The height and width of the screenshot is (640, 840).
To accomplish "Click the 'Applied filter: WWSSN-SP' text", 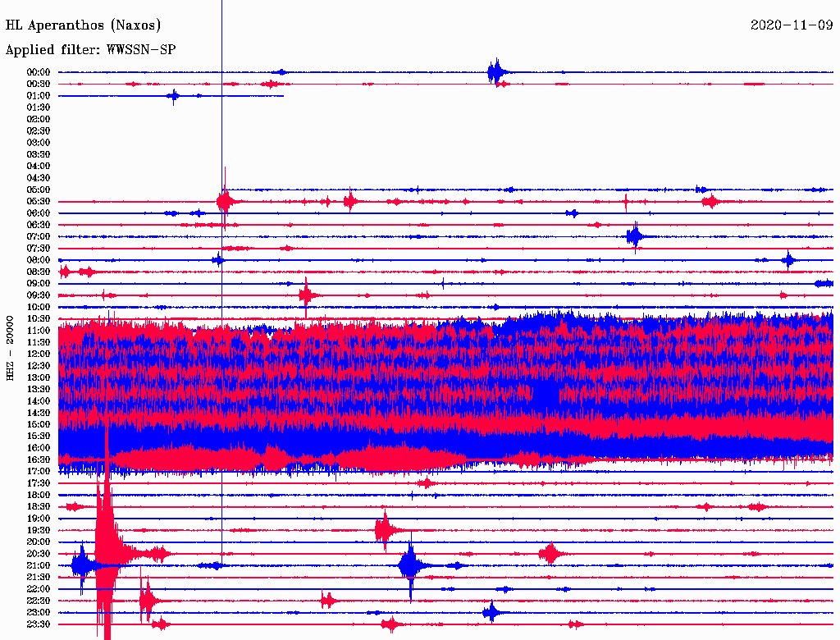I will pos(90,50).
